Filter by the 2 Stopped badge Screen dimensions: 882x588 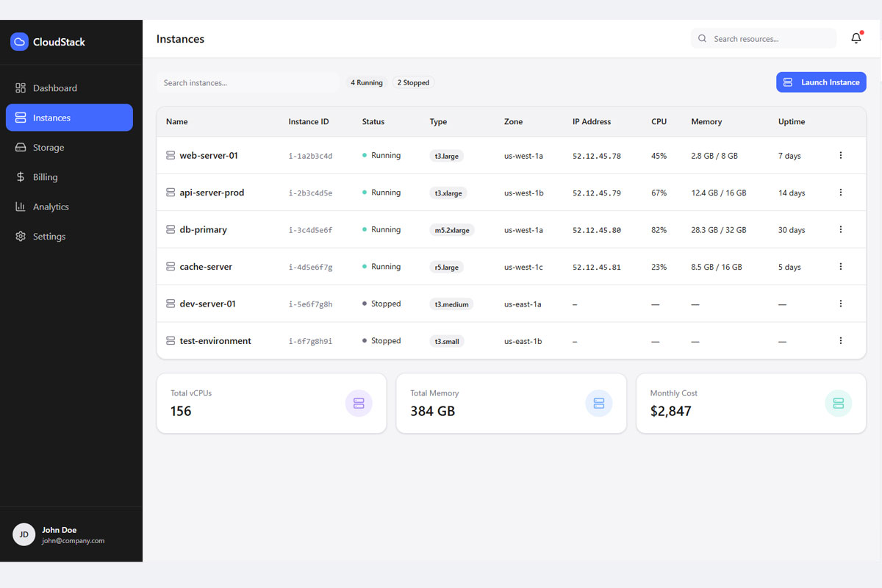(x=413, y=83)
